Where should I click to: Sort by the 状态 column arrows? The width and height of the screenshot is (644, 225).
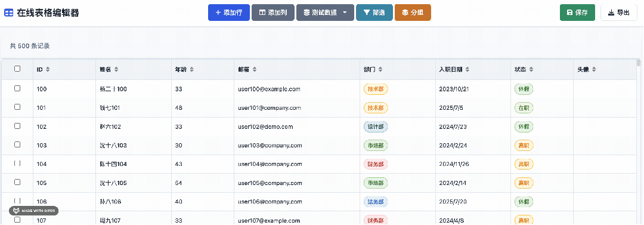point(531,69)
